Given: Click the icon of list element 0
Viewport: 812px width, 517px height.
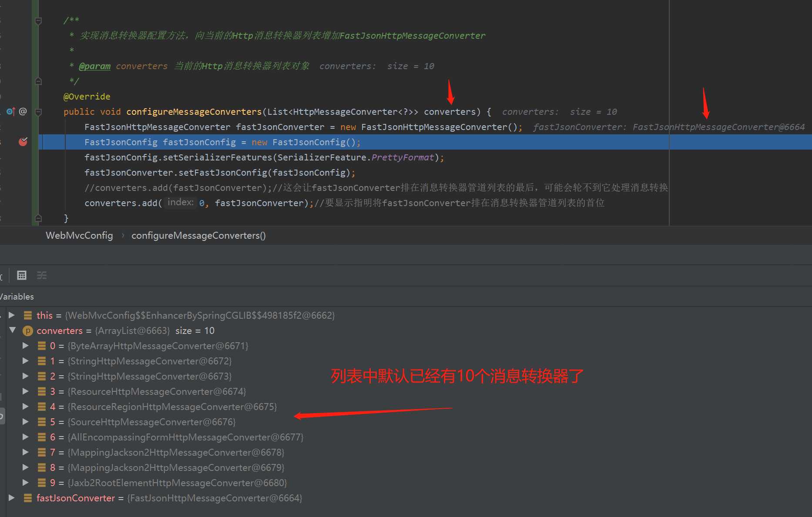Looking at the screenshot, I should point(42,346).
